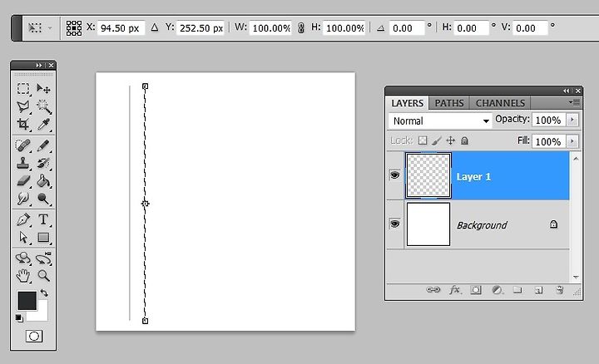The width and height of the screenshot is (599, 364).
Task: Open the Normal blend mode dropdown
Action: click(440, 121)
